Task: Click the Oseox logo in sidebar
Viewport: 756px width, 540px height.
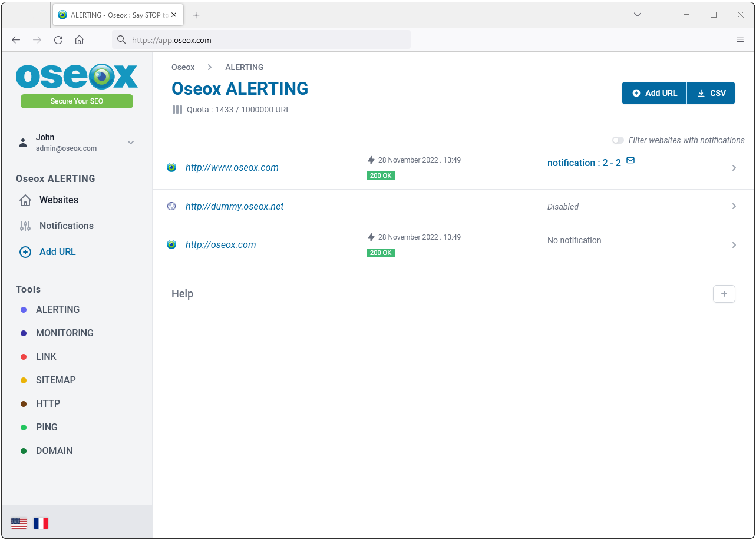Action: point(77,77)
